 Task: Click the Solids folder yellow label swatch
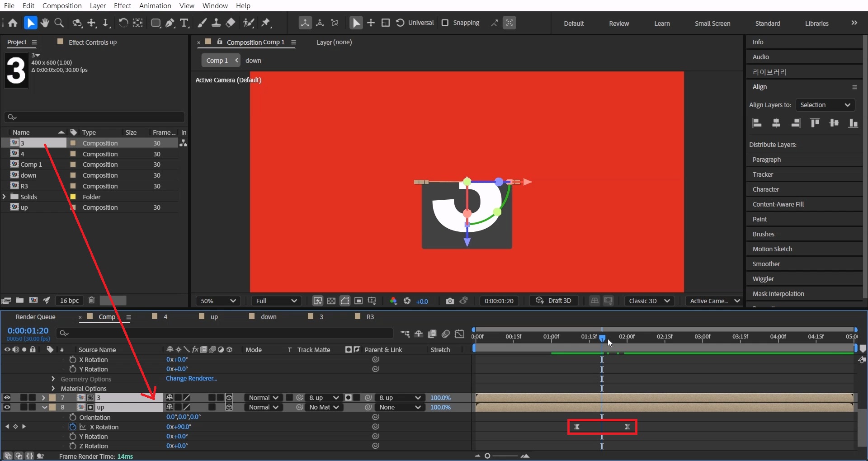point(73,197)
